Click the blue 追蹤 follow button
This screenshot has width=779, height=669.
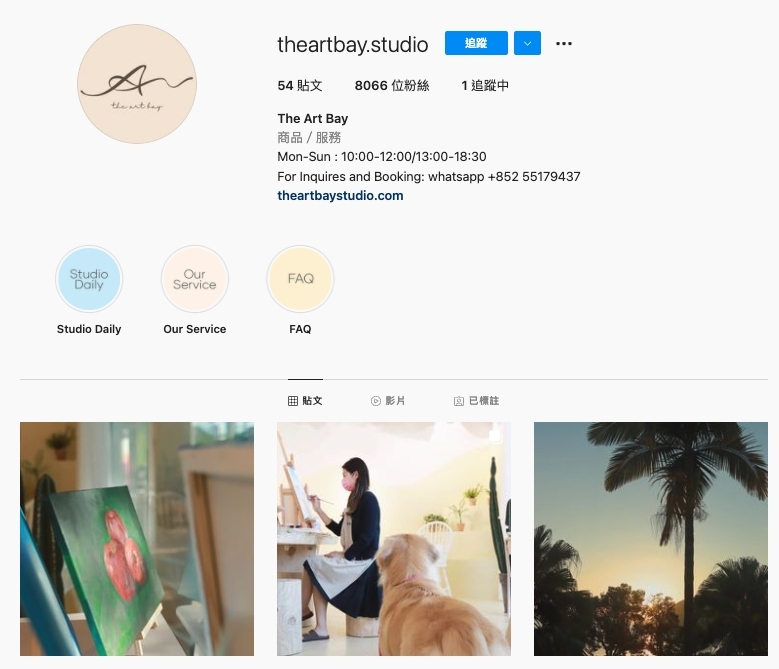click(476, 43)
